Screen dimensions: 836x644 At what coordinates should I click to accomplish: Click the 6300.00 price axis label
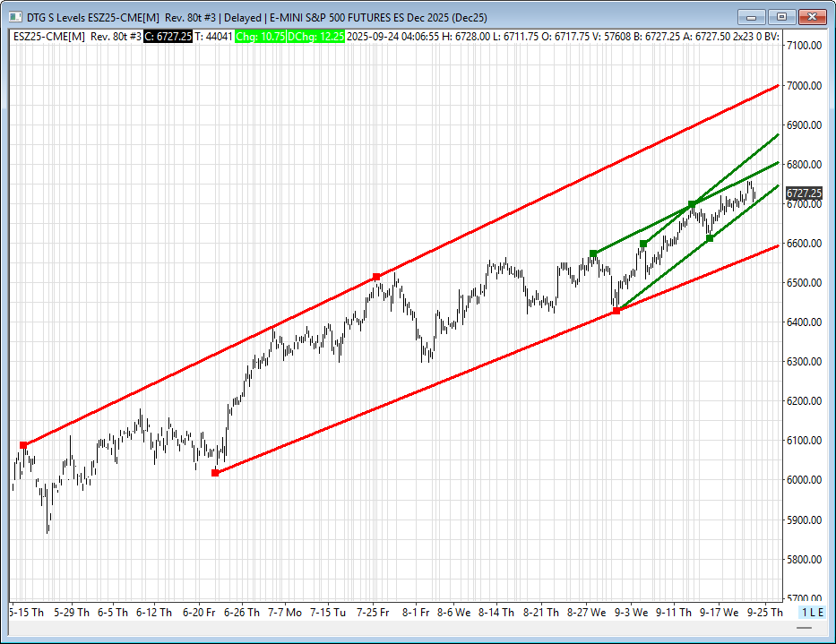point(804,362)
